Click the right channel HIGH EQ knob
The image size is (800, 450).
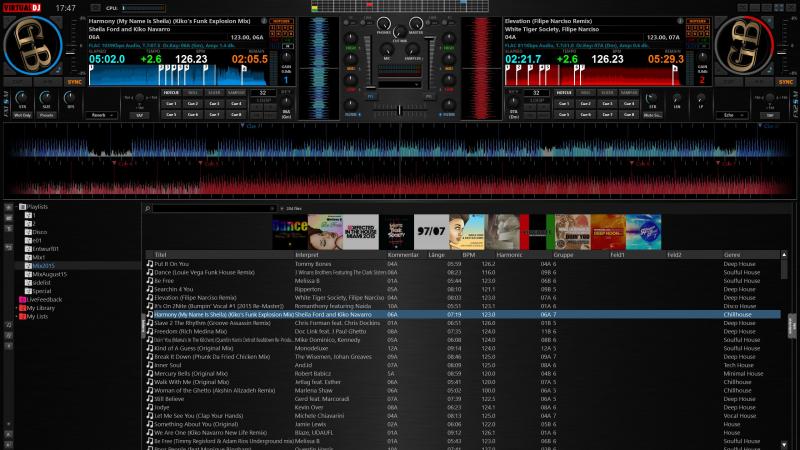tap(448, 38)
